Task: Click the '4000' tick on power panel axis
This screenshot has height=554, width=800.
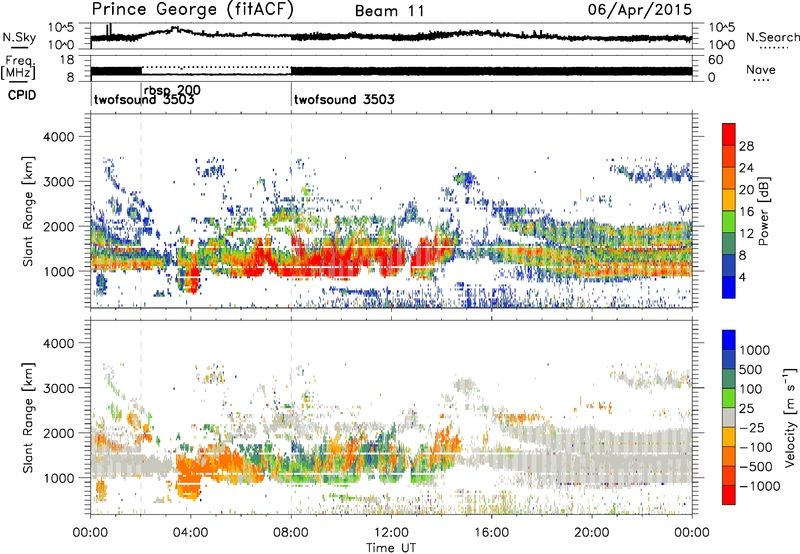Action: [x=58, y=137]
